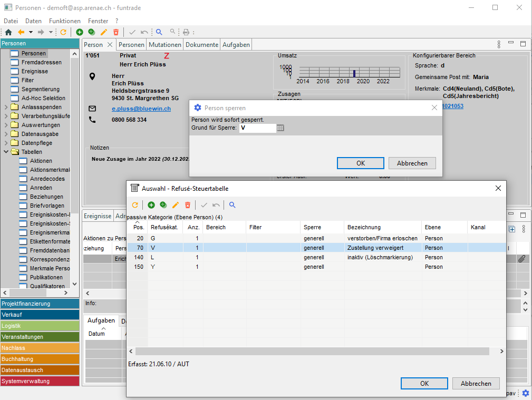The height and width of the screenshot is (400, 532).
Task: Click the pencil edit icon in Auswahl dialog
Action: pyautogui.click(x=176, y=205)
